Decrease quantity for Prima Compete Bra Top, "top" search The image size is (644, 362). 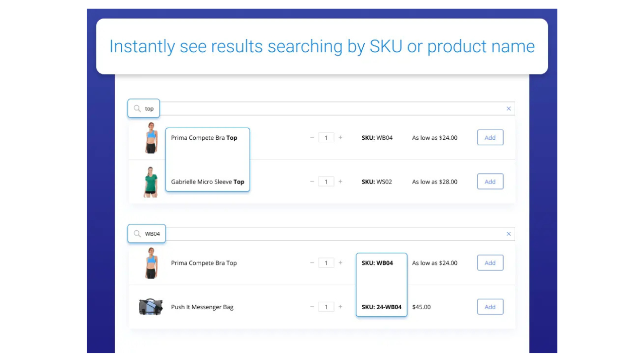[x=312, y=137]
